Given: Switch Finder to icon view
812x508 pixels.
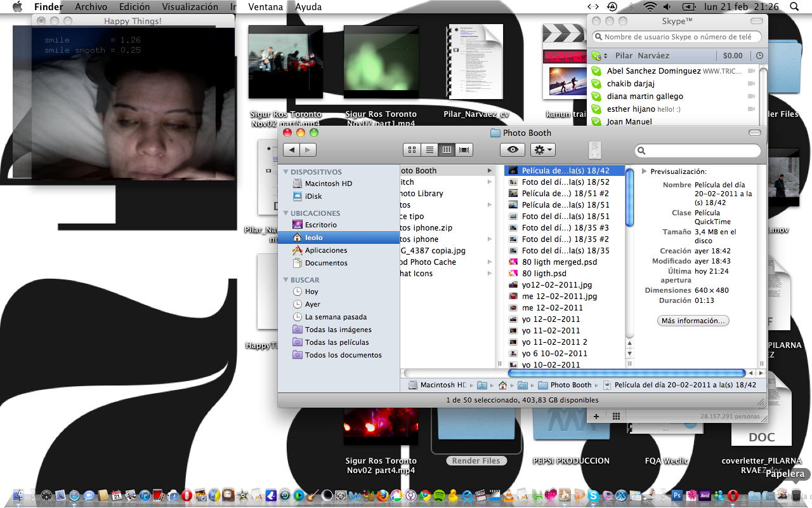Looking at the screenshot, I should [412, 150].
